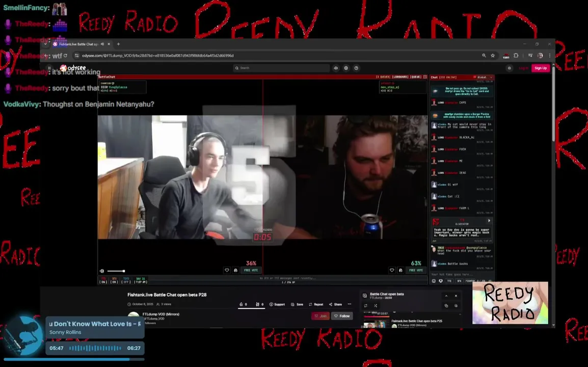
Task: Open the settings gear next to the upload icon
Action: [x=346, y=68]
